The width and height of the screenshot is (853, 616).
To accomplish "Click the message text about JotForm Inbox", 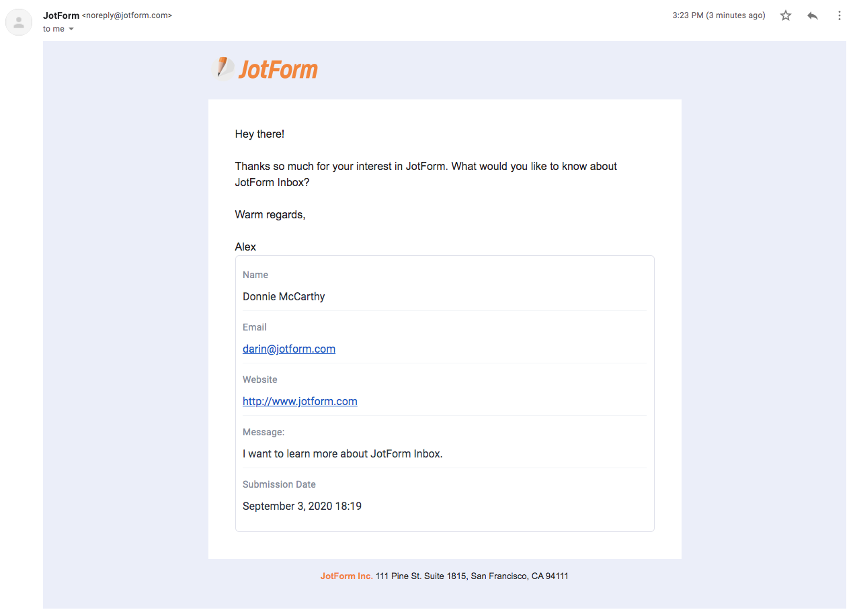I will click(342, 453).
